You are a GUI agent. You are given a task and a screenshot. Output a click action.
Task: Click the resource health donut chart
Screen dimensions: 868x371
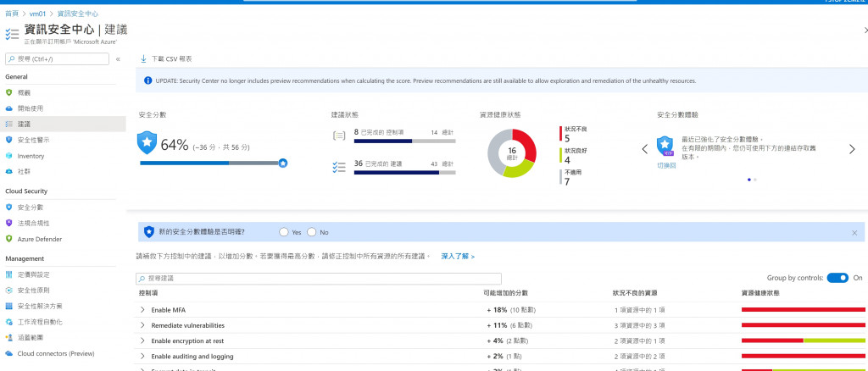point(512,153)
